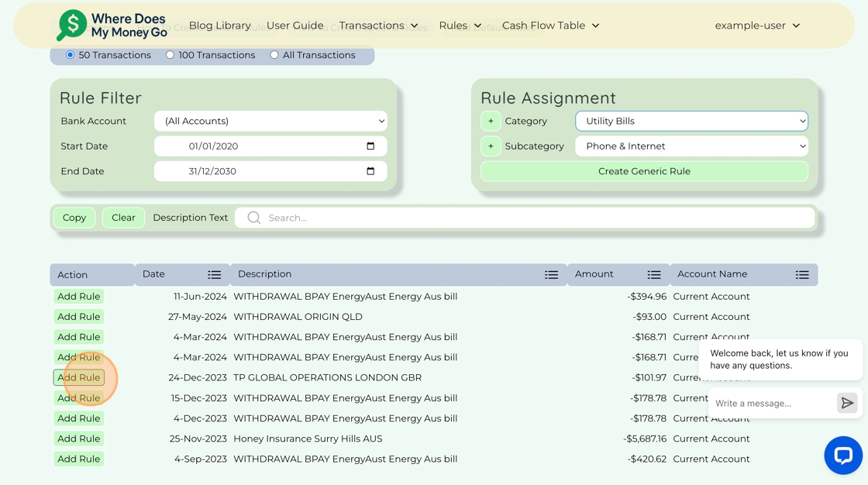
Task: Expand the Transactions menu
Action: coord(379,26)
